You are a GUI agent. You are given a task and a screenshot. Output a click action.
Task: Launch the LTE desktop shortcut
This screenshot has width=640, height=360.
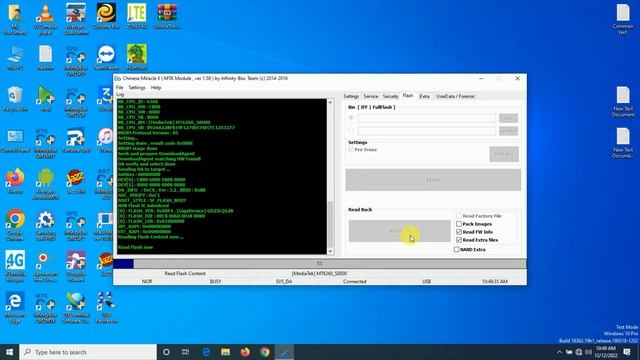[137, 16]
